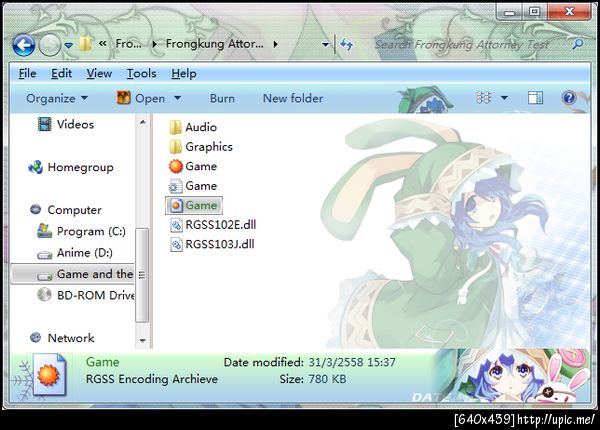Image resolution: width=600 pixels, height=430 pixels.
Task: Select 'Frongkung Attor...' breadcrumb segment
Action: (x=215, y=44)
